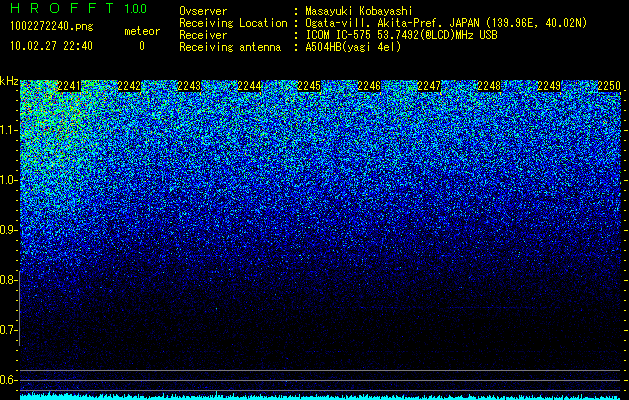Click the Receiver label

203,35
